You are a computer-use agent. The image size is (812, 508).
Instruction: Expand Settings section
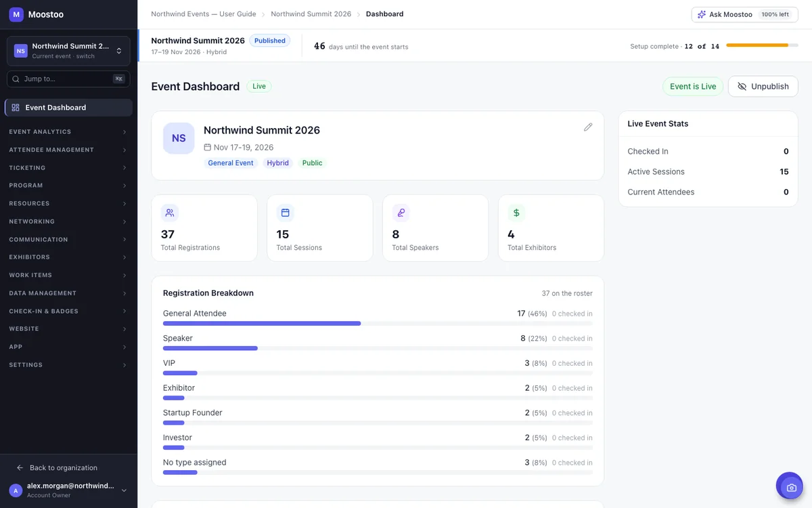68,365
